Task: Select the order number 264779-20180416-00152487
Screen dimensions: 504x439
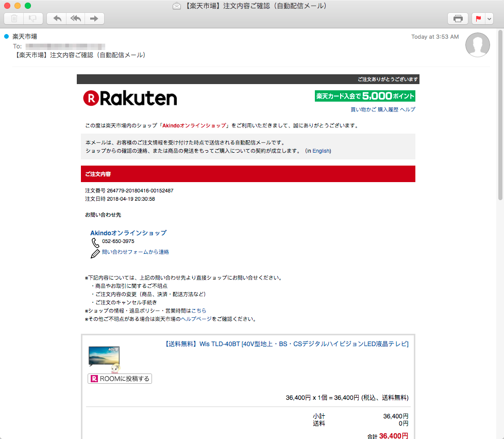Action: tap(140, 190)
